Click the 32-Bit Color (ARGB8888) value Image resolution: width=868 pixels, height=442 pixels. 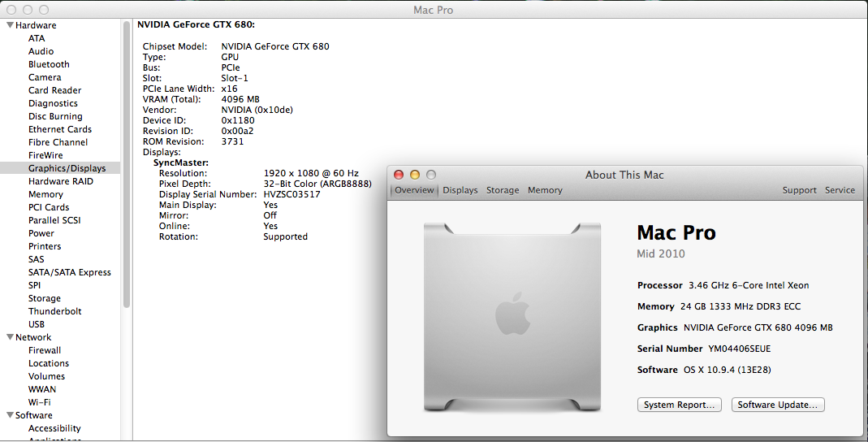(x=317, y=184)
